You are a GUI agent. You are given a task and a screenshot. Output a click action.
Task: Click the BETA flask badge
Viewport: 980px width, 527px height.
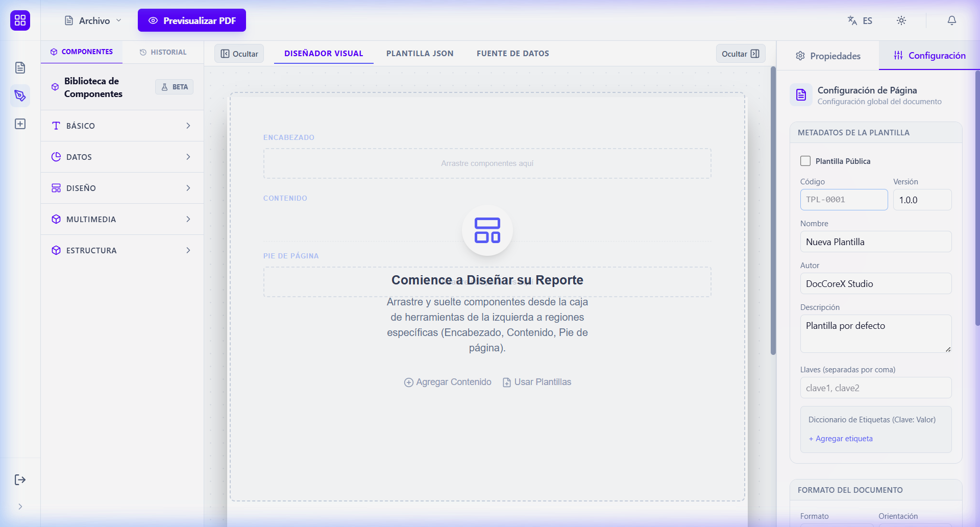[x=174, y=87]
